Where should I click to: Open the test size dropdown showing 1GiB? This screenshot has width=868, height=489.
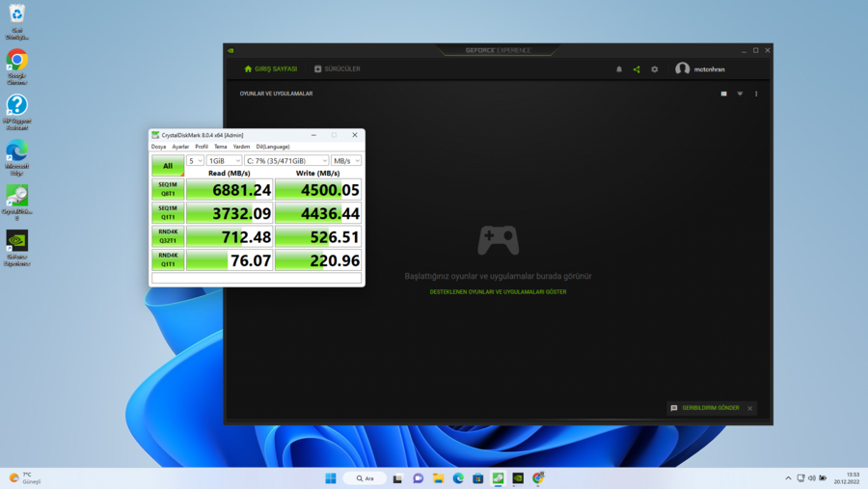pyautogui.click(x=224, y=161)
